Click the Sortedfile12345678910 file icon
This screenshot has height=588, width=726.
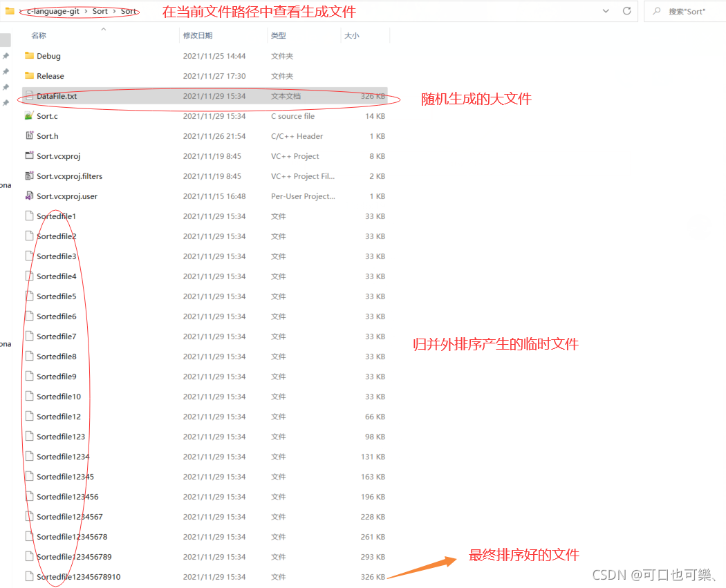(x=29, y=576)
